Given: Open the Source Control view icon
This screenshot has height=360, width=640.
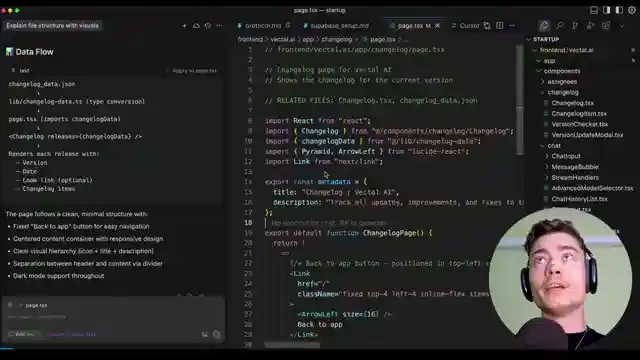Looking at the screenshot, I should [x=575, y=26].
